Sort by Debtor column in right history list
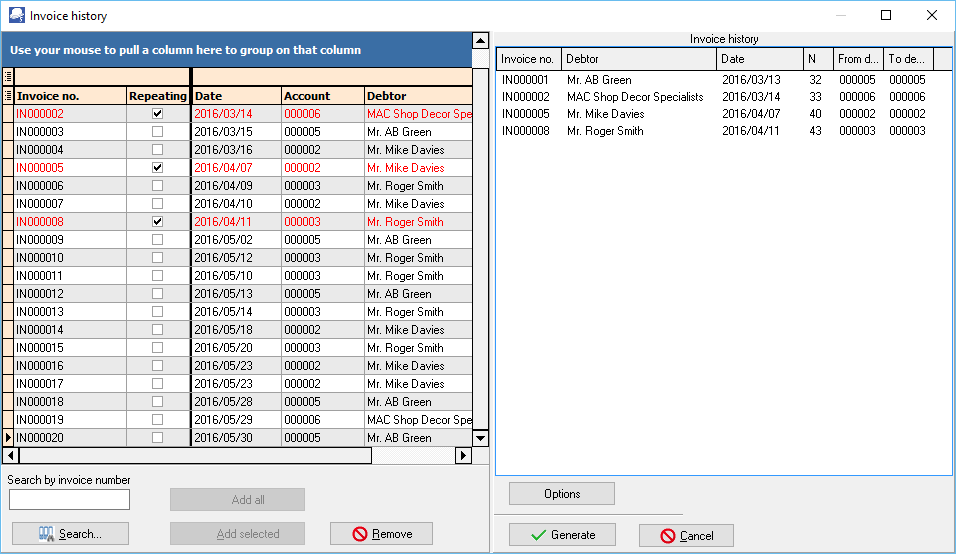This screenshot has width=956, height=554. click(638, 59)
